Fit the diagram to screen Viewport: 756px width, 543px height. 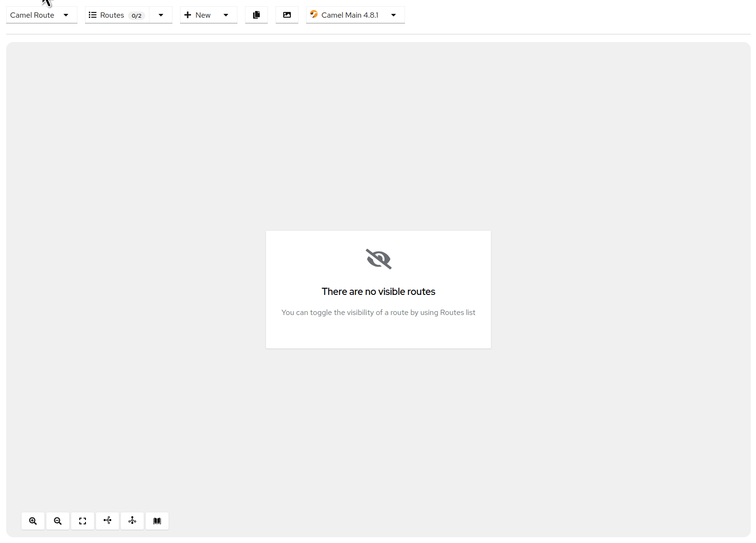pos(83,521)
